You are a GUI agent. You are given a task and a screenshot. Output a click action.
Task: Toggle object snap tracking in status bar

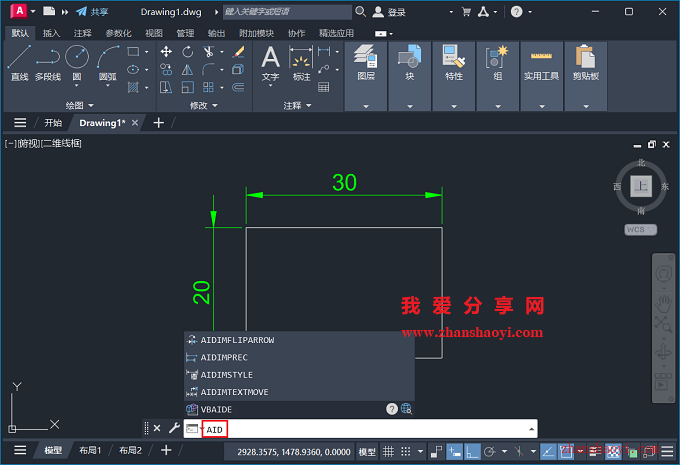pos(548,452)
